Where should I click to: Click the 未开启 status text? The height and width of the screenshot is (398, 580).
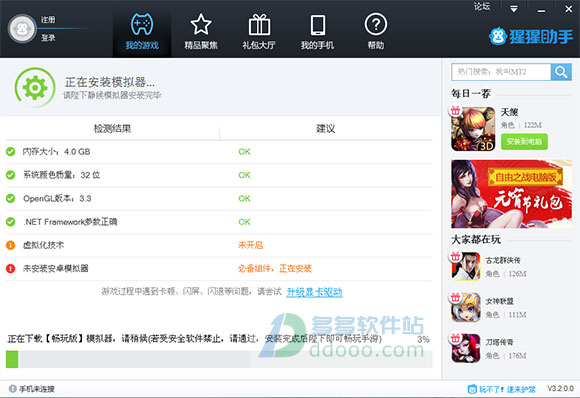(250, 245)
